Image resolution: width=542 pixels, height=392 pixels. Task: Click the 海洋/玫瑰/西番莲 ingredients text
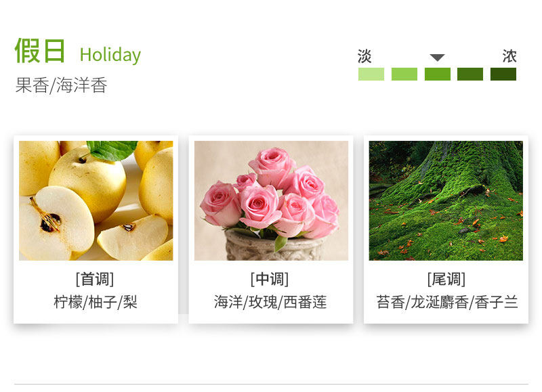(x=270, y=302)
